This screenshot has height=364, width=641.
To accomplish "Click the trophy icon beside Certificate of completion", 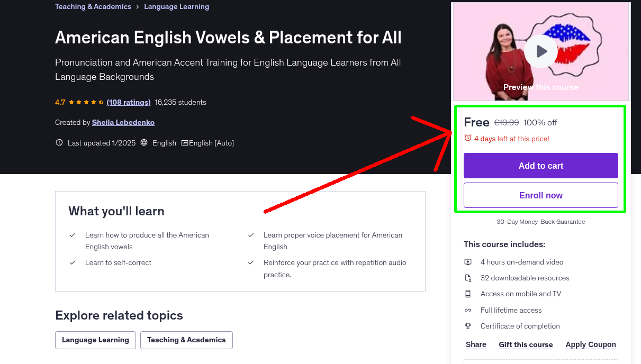I will [x=468, y=326].
